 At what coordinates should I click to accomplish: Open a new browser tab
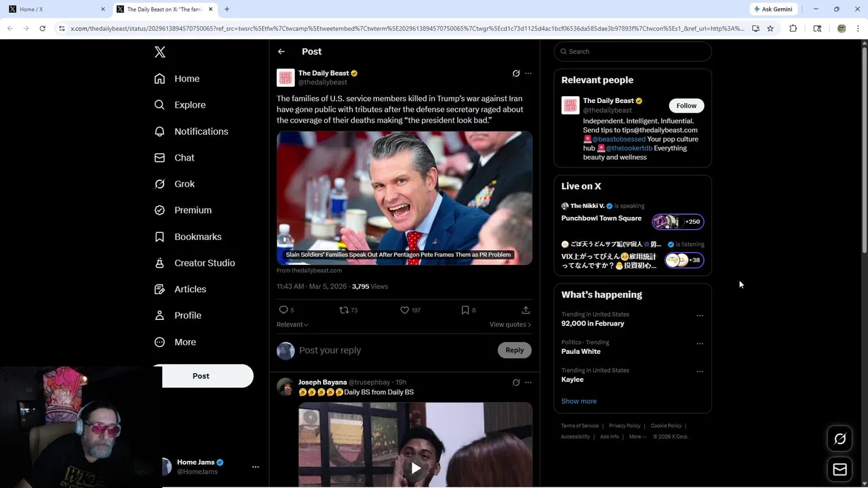click(226, 9)
